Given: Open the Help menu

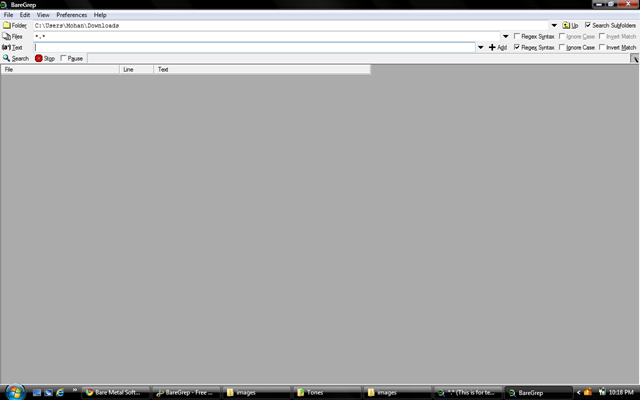Looking at the screenshot, I should point(100,15).
